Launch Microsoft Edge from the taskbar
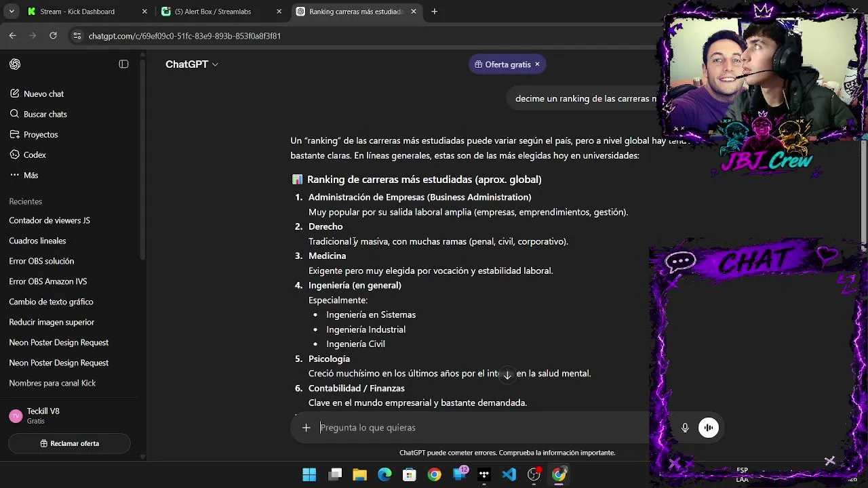 point(384,474)
